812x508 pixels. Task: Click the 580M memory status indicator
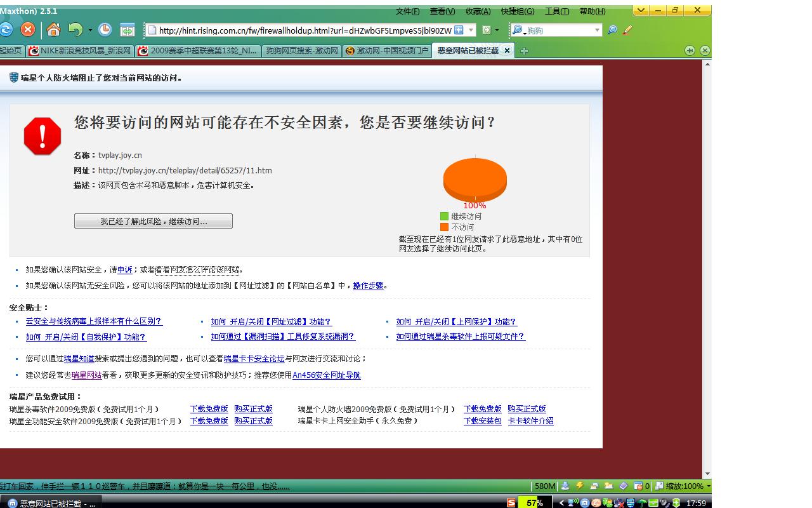coord(544,486)
